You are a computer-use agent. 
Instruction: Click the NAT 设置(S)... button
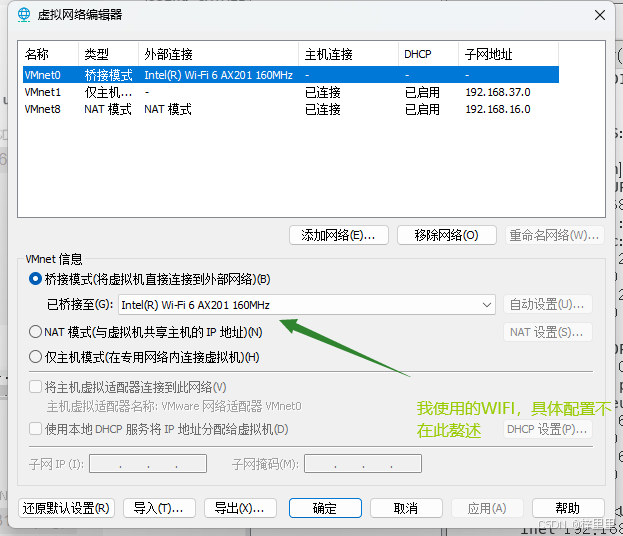pos(548,332)
